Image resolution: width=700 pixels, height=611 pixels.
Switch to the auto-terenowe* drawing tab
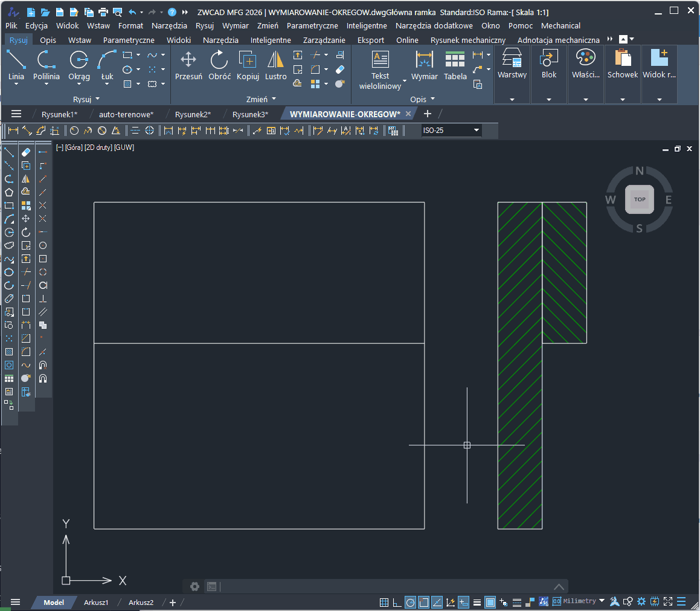coord(126,114)
